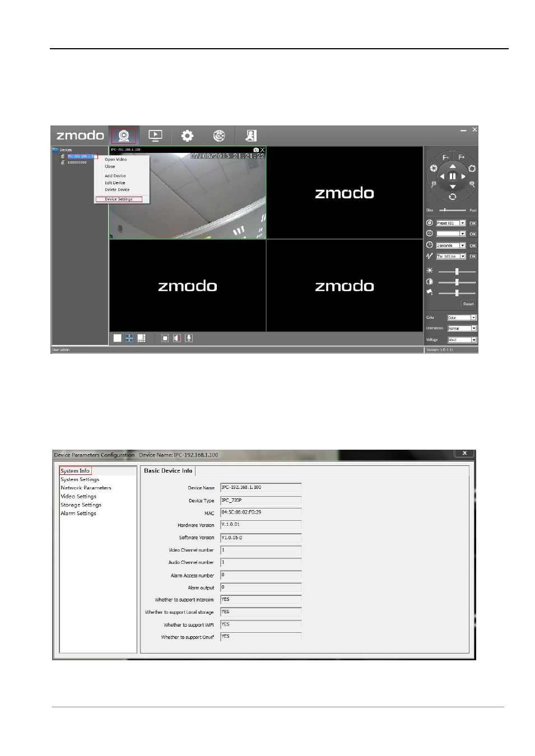The image size is (535, 756).
Task: Open the settings gear tab
Action: [187, 136]
